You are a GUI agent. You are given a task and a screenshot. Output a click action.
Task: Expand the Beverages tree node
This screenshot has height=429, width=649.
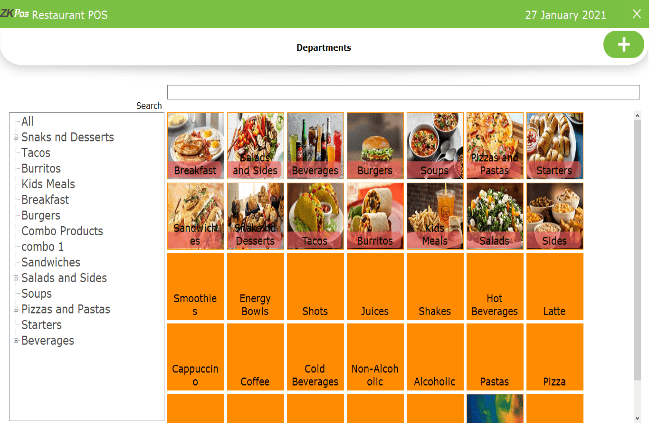[x=16, y=340]
